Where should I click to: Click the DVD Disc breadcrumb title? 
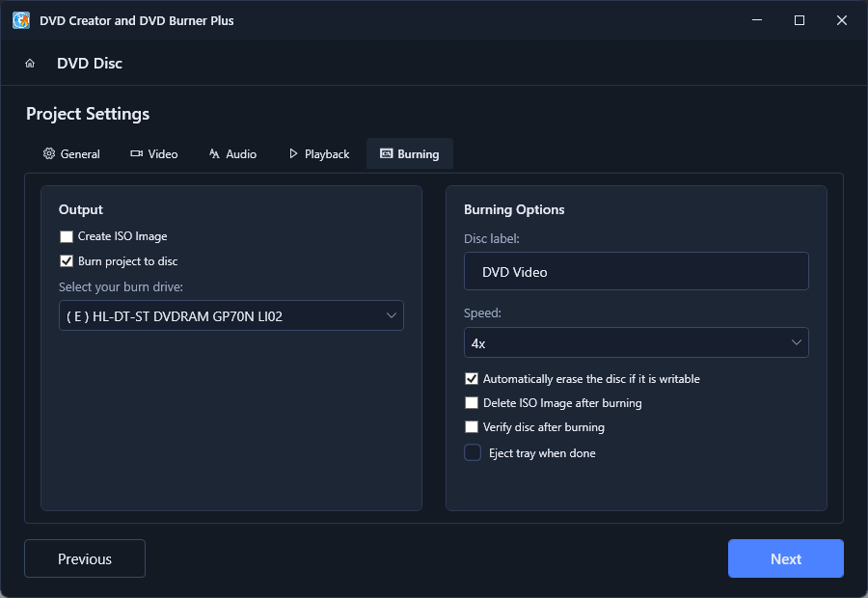pyautogui.click(x=90, y=63)
